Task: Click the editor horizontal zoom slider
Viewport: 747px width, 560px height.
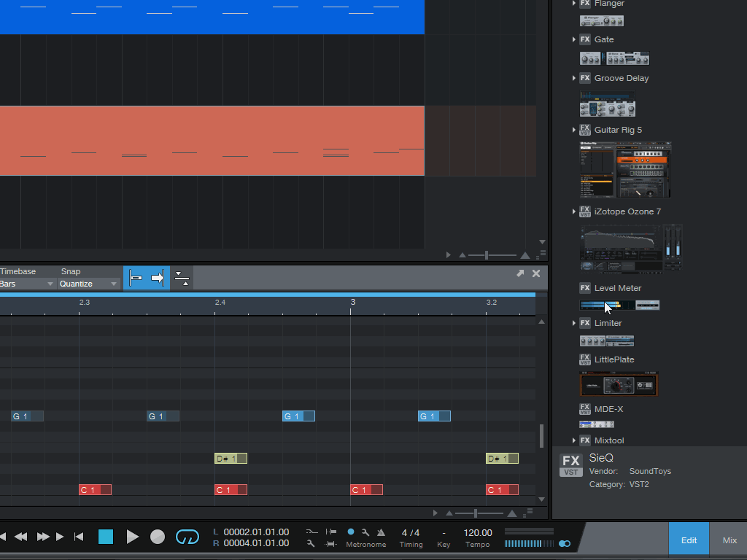Action: click(476, 513)
